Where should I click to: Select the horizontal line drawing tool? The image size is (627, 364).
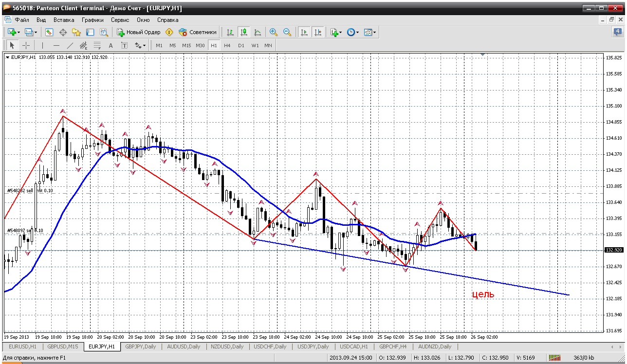pos(56,45)
